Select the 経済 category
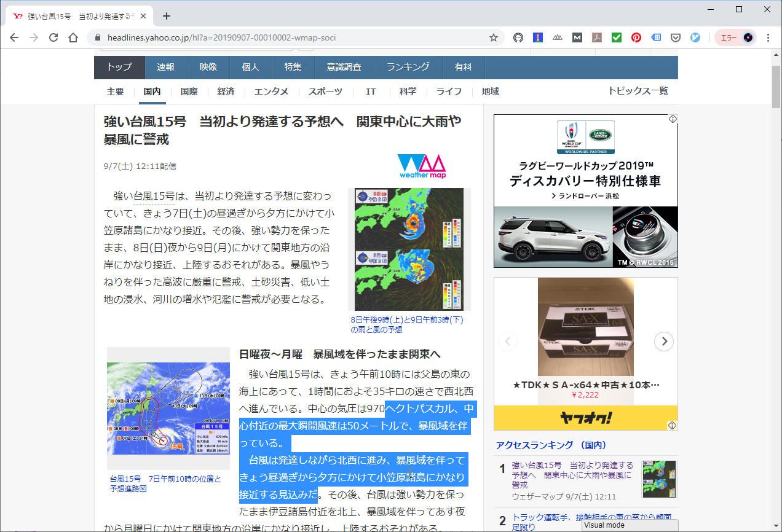Image resolution: width=782 pixels, height=532 pixels. tap(226, 92)
